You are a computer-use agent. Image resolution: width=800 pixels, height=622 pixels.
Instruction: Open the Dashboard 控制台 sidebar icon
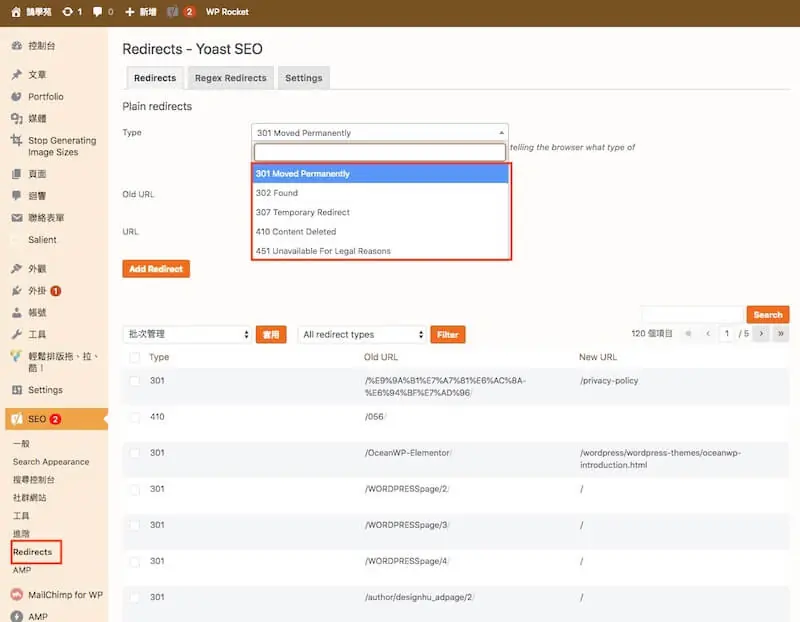point(17,45)
